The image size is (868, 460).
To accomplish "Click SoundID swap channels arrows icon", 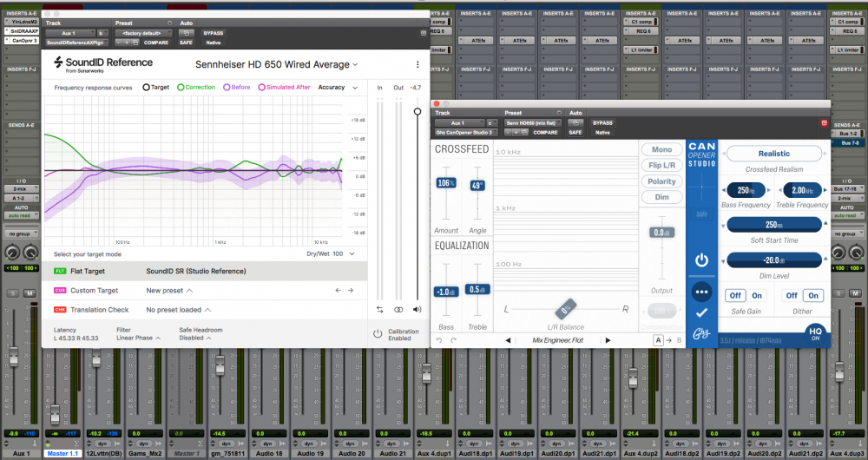I will (379, 309).
